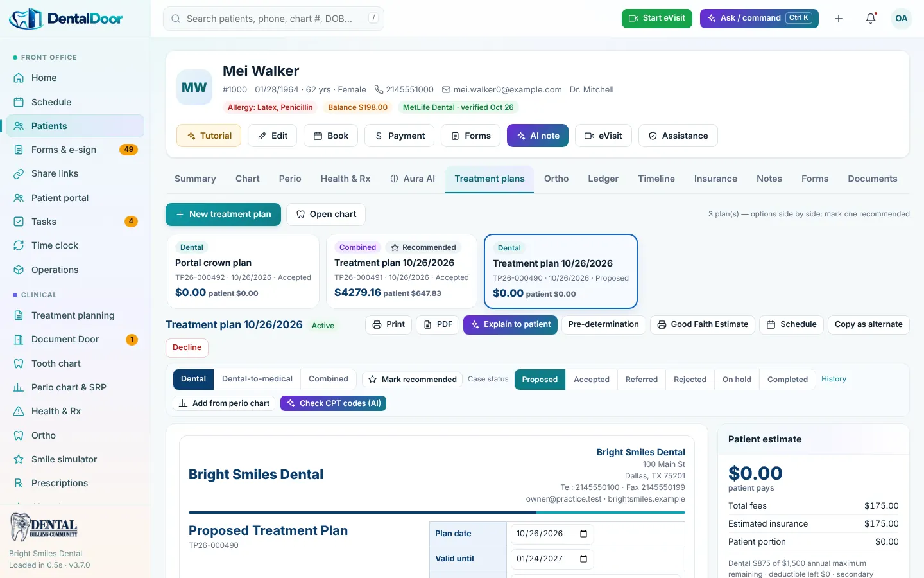Open Perio chart & SRP
Viewport: 924px width, 578px height.
tap(75, 387)
